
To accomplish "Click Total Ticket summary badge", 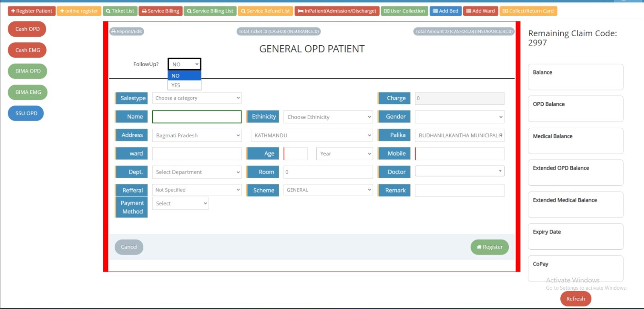I will point(279,31).
